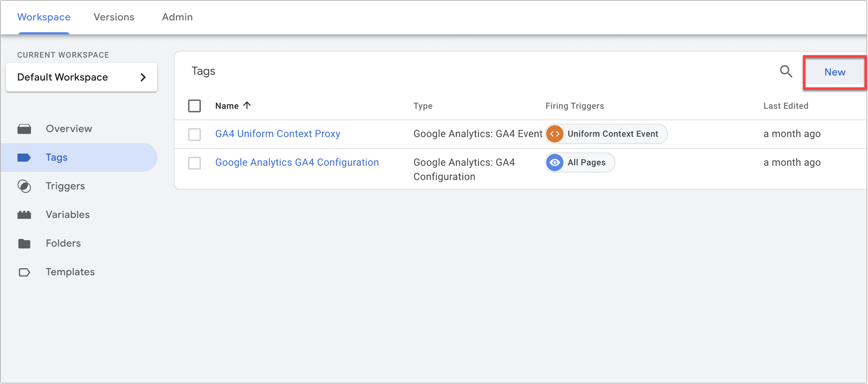Viewport: 868px width, 384px height.
Task: Click the Templates outline label icon
Action: tap(24, 272)
